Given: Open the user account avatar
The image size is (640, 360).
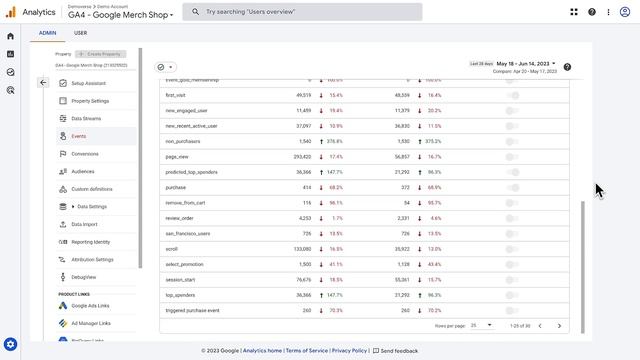Looking at the screenshot, I should pos(625,12).
